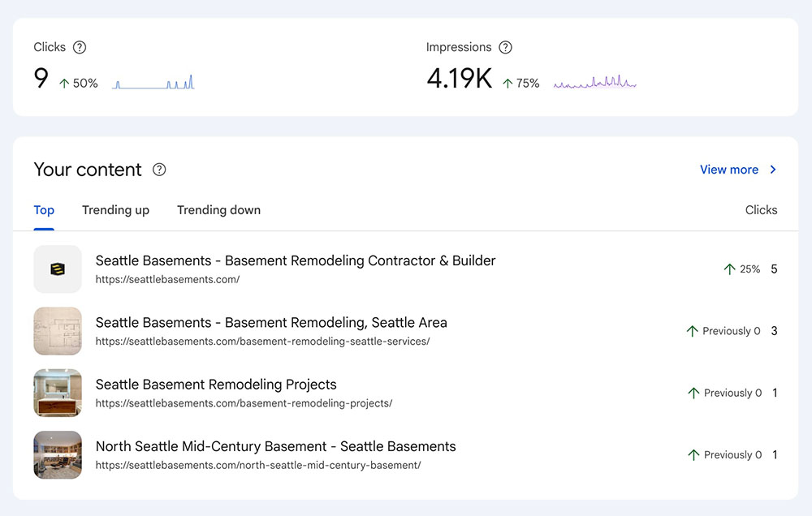The width and height of the screenshot is (812, 516).
Task: Click the floor plan thumbnail for Seattle Area page
Action: click(x=58, y=331)
